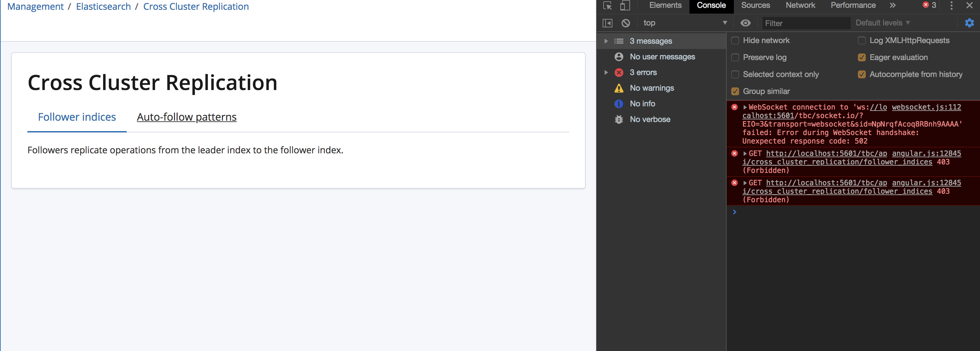980x351 pixels.
Task: Close the DevTools panel
Action: (x=970, y=5)
